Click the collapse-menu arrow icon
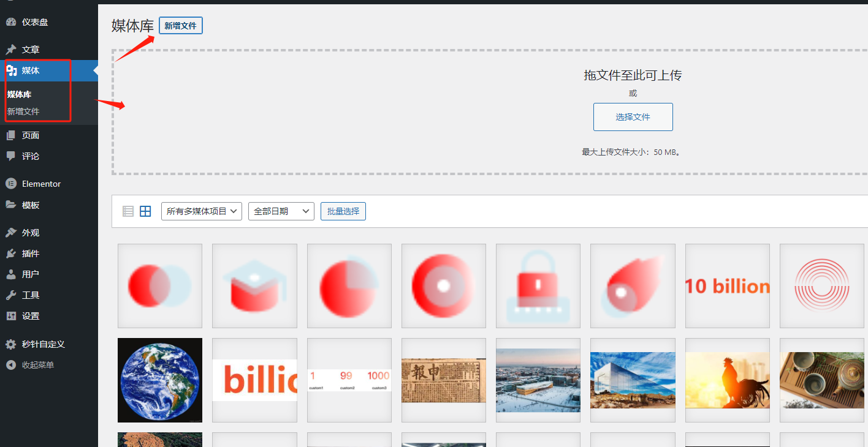The image size is (868, 447). (11, 365)
